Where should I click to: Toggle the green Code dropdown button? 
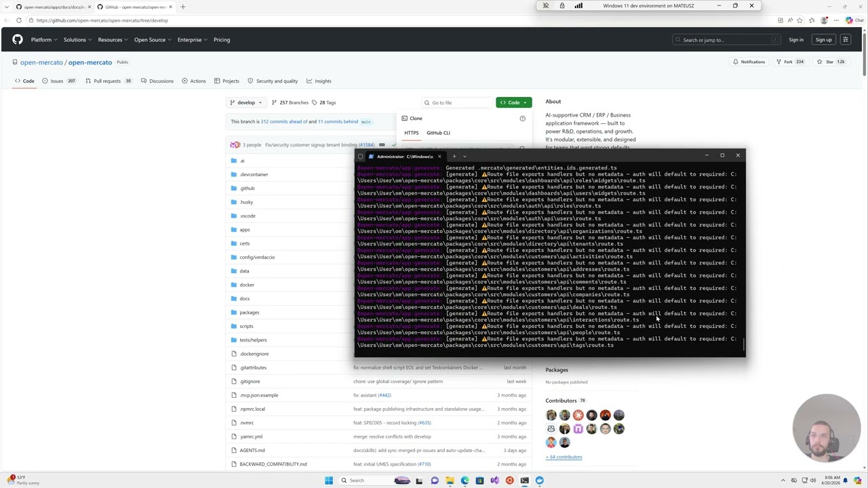pos(513,102)
